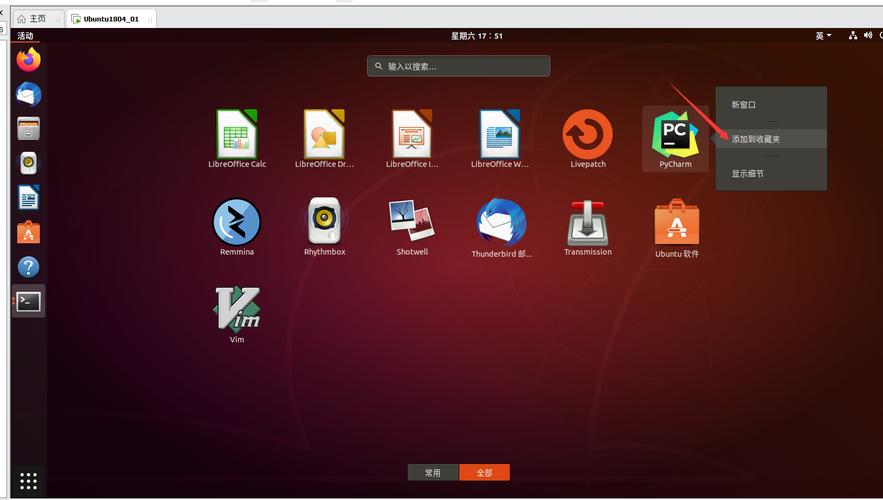The image size is (883, 500).
Task: Switch to 常用 frequent apps view
Action: (x=433, y=472)
